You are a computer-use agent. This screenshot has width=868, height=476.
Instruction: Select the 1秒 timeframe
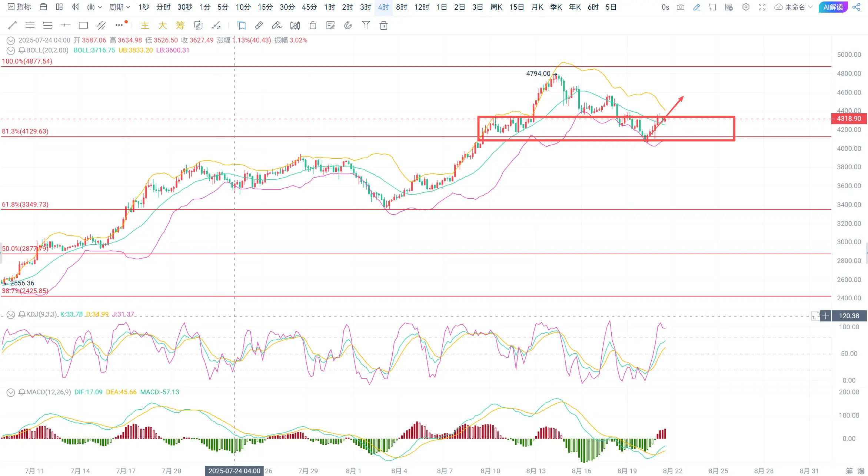144,7
